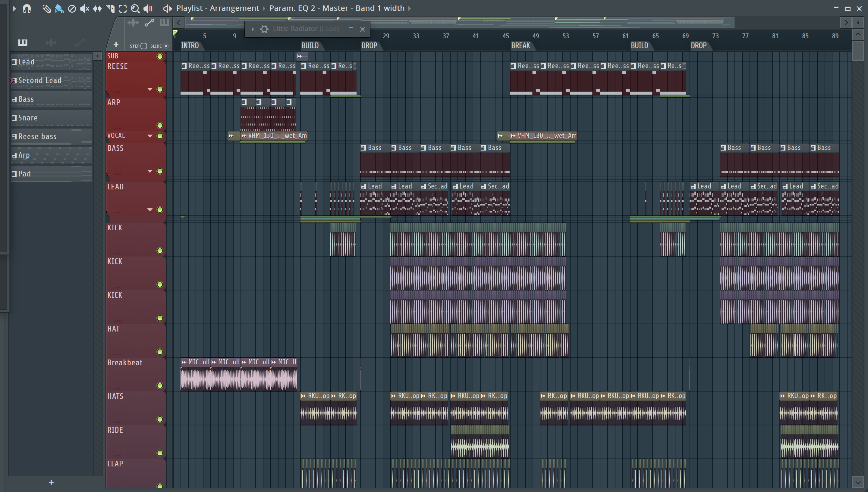
Task: Open the piano patterns picker tab
Action: (x=23, y=42)
